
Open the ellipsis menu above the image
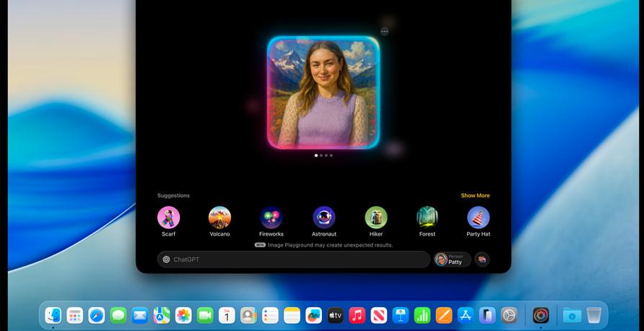tap(384, 31)
